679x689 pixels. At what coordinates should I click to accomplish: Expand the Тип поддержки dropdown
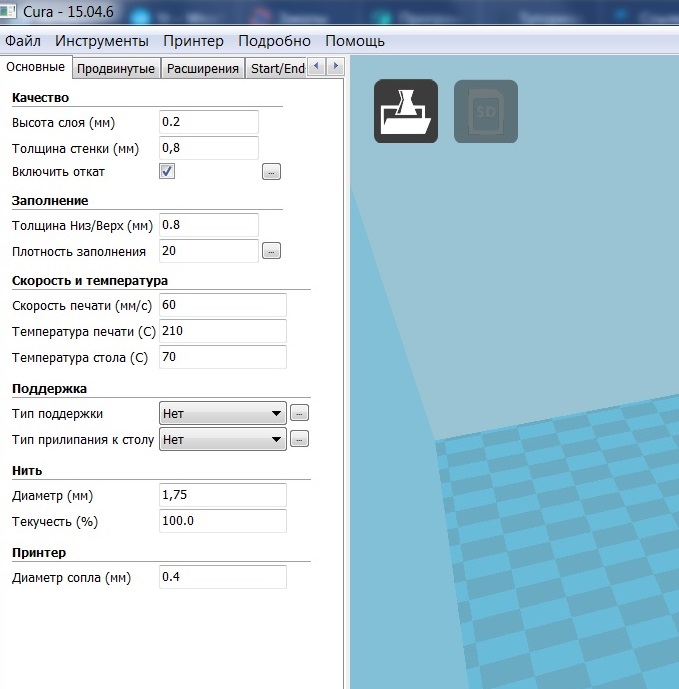tap(222, 413)
